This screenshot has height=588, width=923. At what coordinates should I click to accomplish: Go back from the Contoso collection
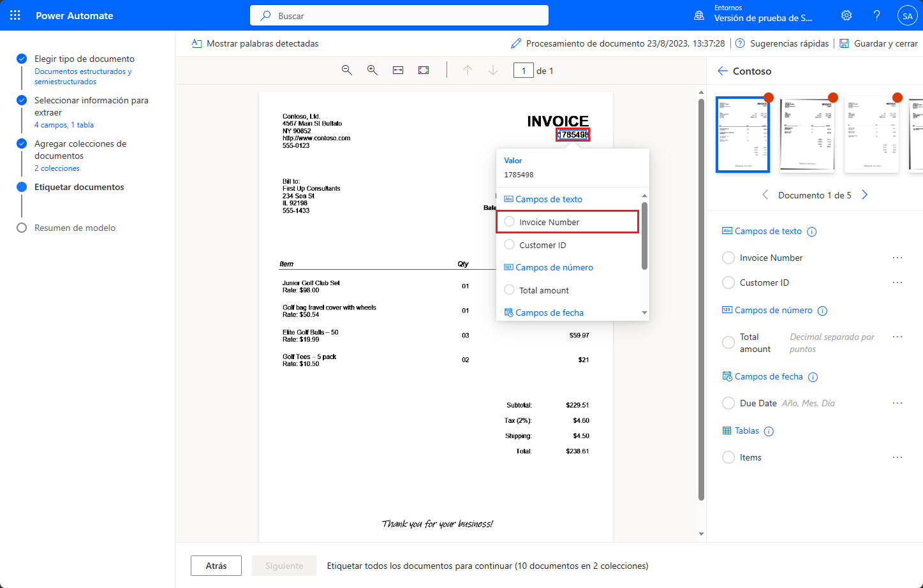(x=723, y=71)
